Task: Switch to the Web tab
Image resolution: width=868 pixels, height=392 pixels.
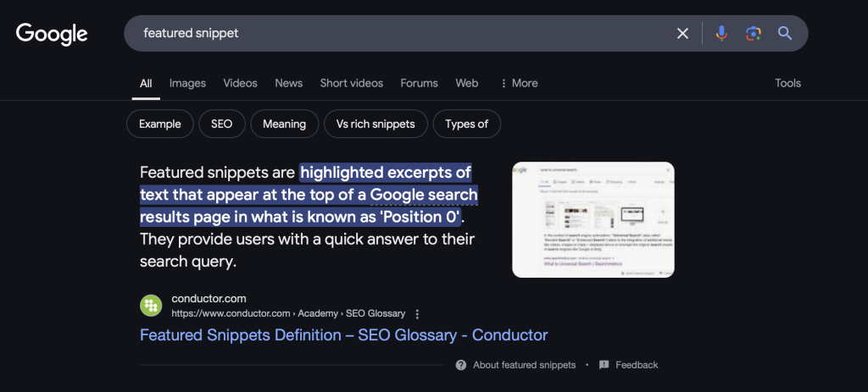Action: click(x=467, y=84)
